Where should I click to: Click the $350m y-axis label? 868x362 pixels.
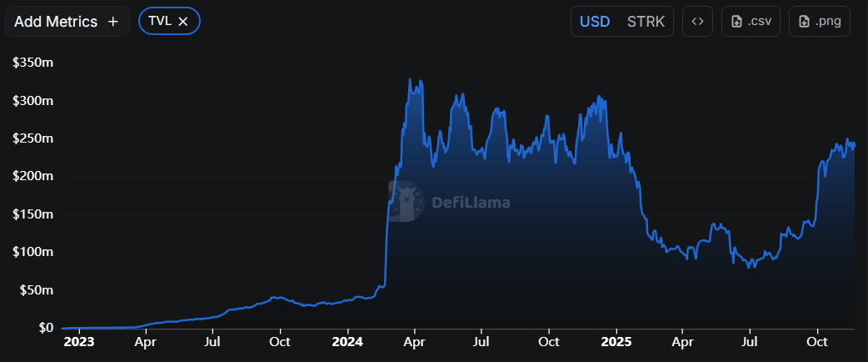click(x=33, y=63)
